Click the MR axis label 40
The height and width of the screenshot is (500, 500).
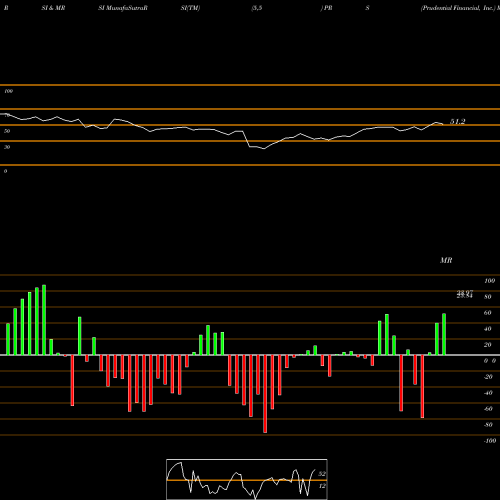coord(488,329)
